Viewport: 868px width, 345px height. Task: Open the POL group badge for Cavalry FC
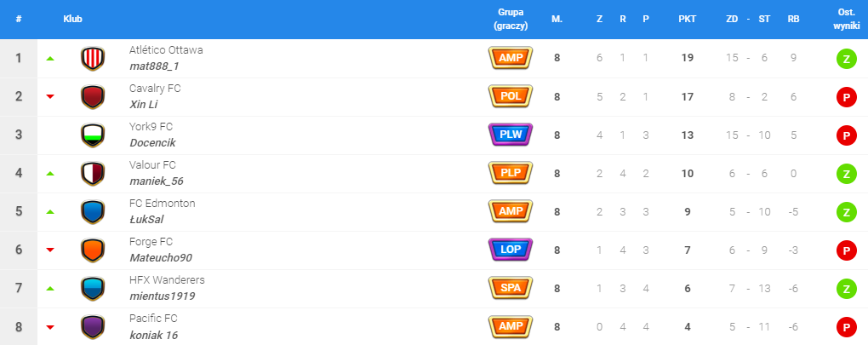(511, 96)
